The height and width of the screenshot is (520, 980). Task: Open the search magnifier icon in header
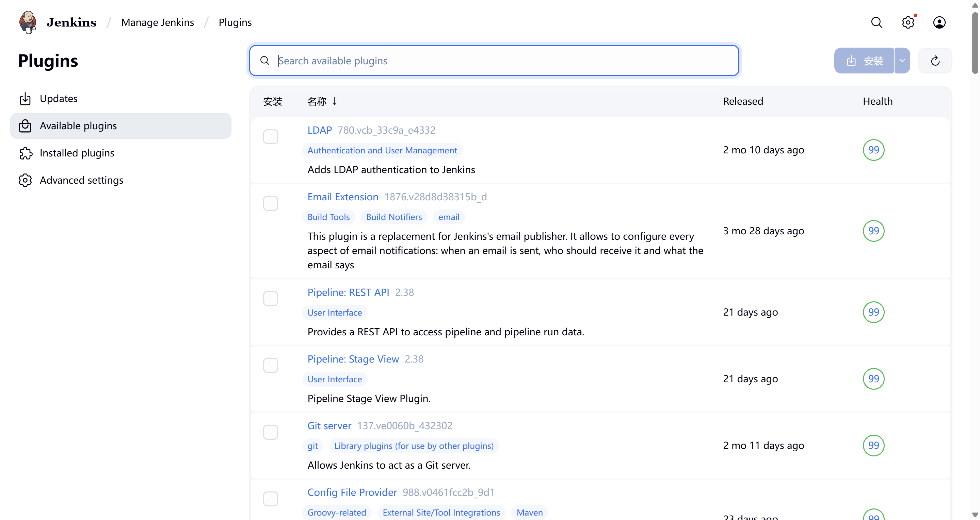coord(876,22)
